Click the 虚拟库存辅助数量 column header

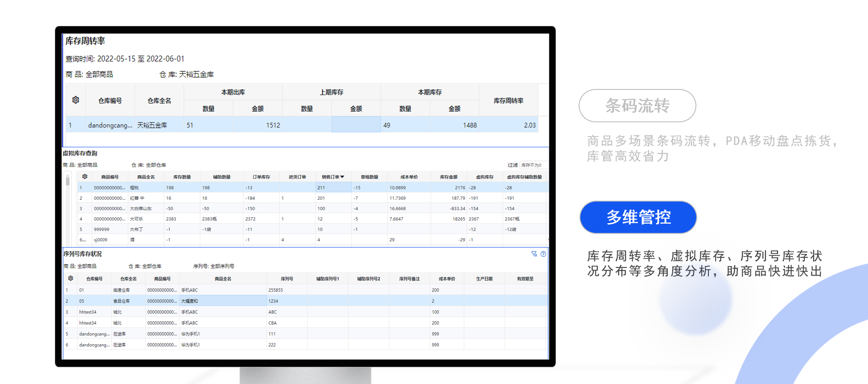[x=524, y=177]
